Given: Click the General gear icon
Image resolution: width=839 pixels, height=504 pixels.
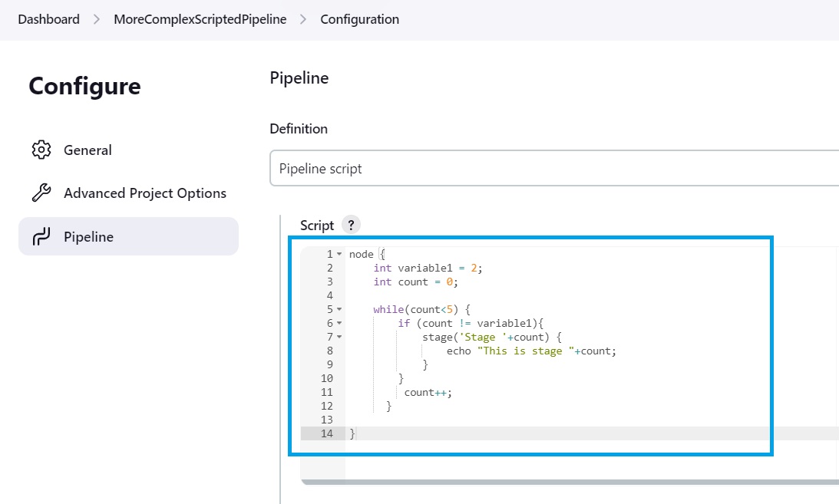Looking at the screenshot, I should click(41, 150).
